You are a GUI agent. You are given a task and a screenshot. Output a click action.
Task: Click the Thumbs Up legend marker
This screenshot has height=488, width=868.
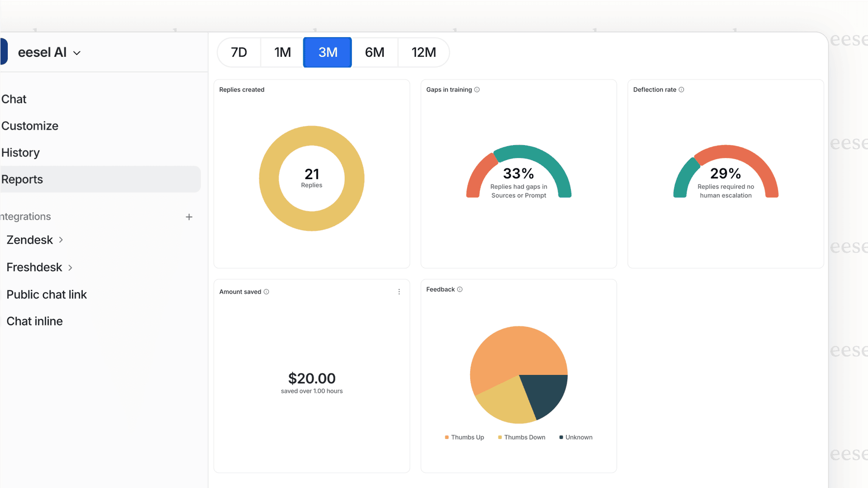click(x=446, y=437)
